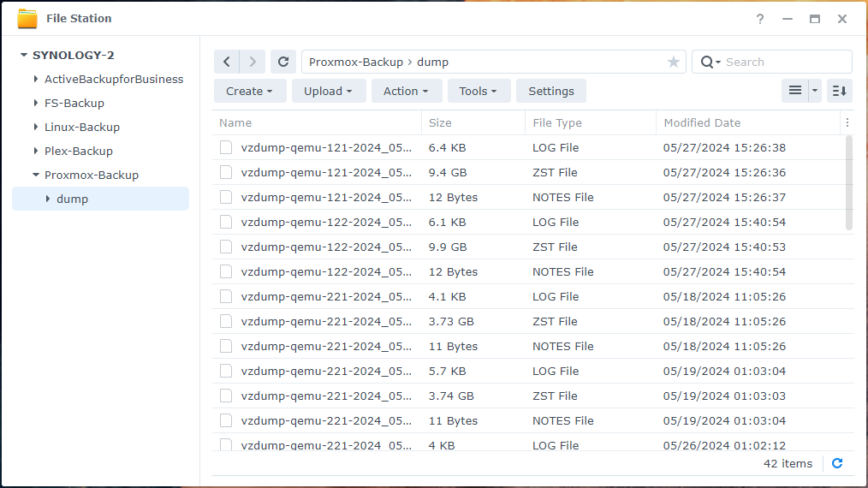Screen dimensions: 868x488
Task: Select the Proxmox-Backup shared folder
Action: click(x=92, y=175)
